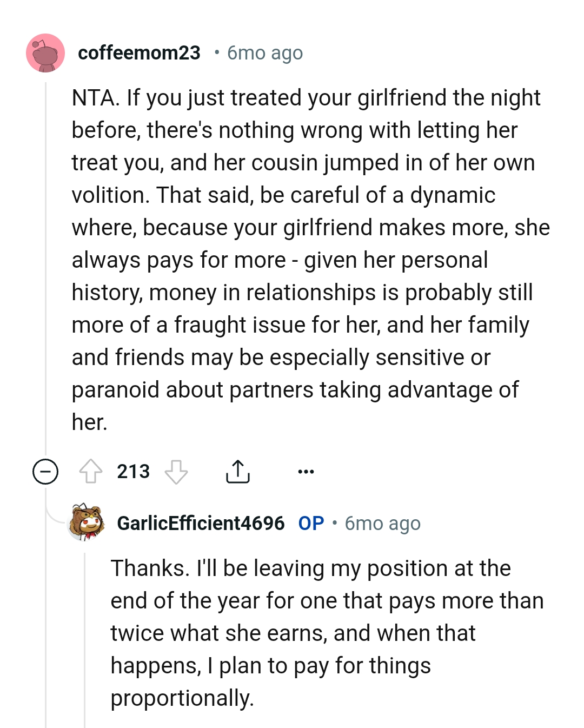The image size is (584, 728).
Task: Click the word 'proportionally' in the reply
Action: 182,698
